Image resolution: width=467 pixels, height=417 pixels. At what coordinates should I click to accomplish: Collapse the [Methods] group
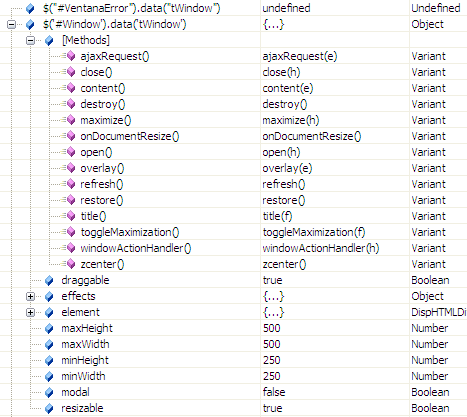(30, 40)
